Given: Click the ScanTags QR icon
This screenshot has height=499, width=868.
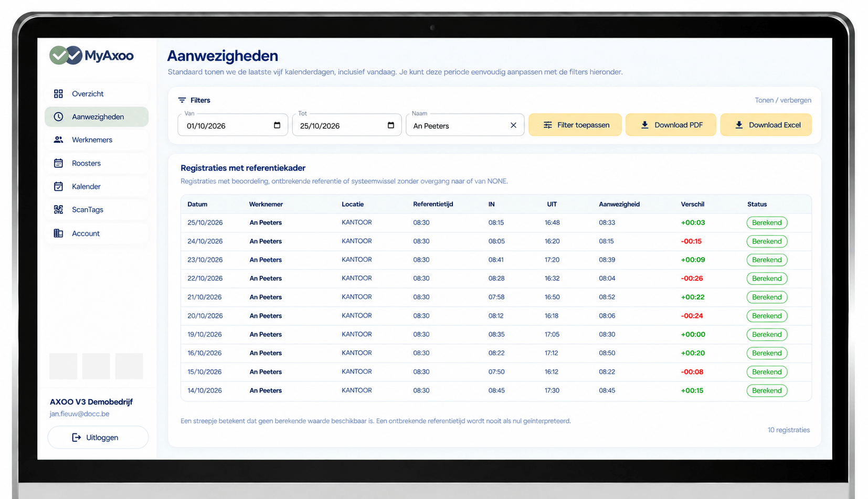Looking at the screenshot, I should (x=58, y=209).
